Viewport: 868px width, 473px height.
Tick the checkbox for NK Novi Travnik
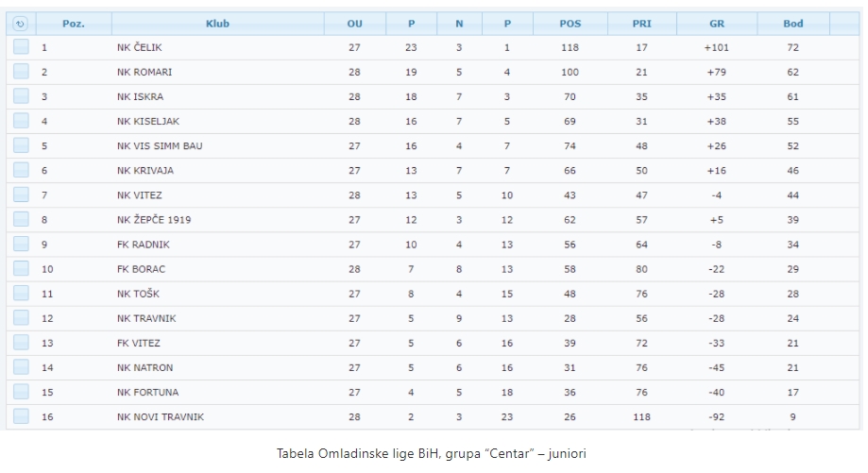point(21,416)
